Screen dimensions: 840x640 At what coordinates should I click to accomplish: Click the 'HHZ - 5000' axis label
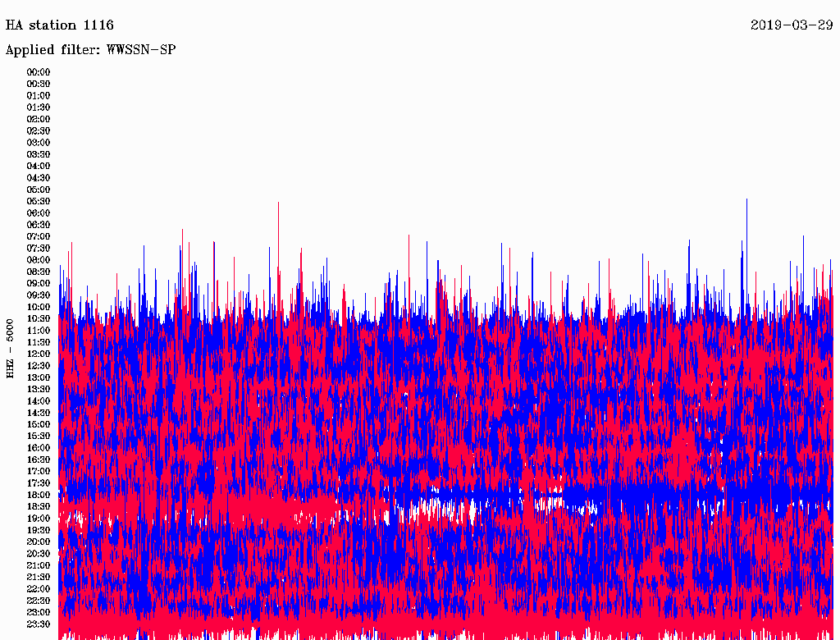click(10, 349)
